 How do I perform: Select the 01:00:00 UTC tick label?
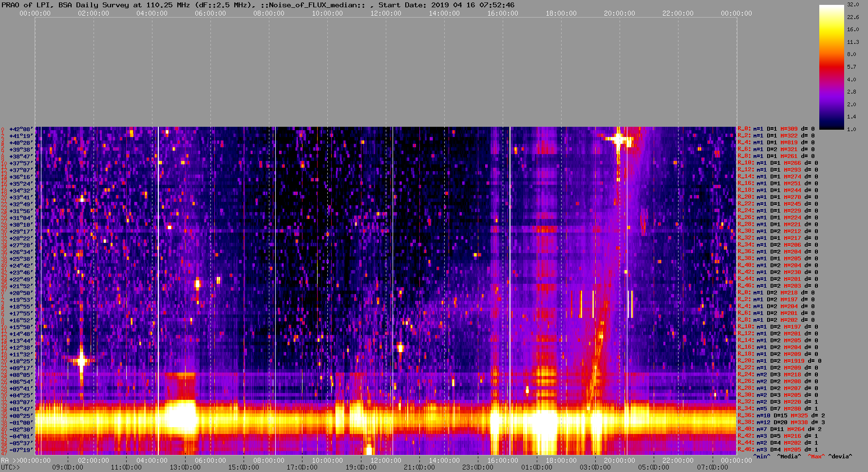[537, 468]
